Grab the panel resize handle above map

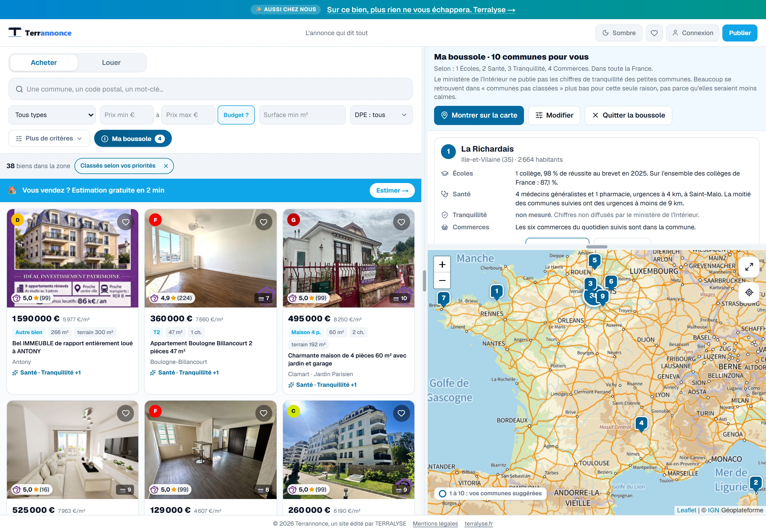click(x=596, y=247)
